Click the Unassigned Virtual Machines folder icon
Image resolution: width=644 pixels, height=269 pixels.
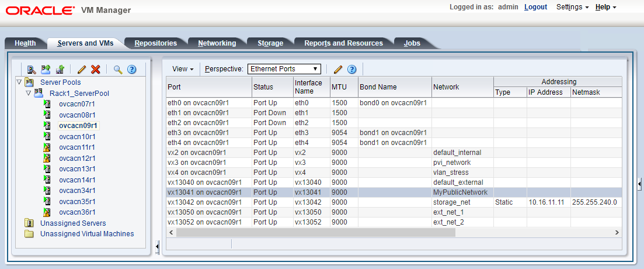pos(29,234)
